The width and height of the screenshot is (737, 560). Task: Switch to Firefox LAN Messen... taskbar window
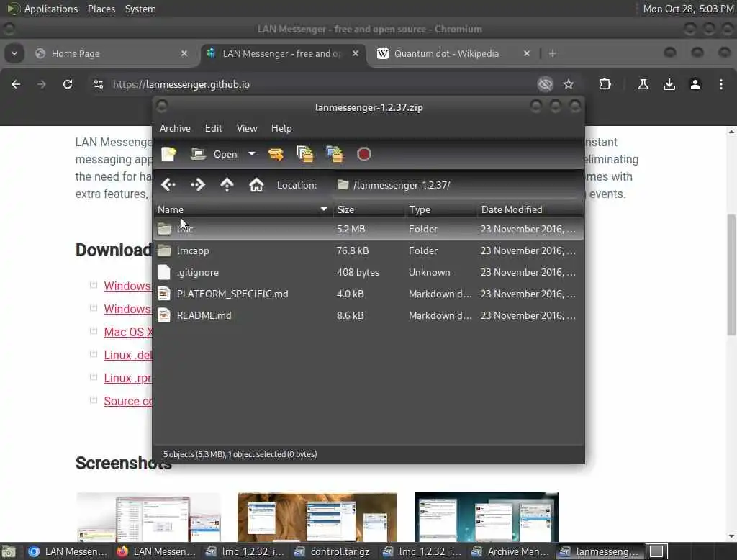point(157,551)
